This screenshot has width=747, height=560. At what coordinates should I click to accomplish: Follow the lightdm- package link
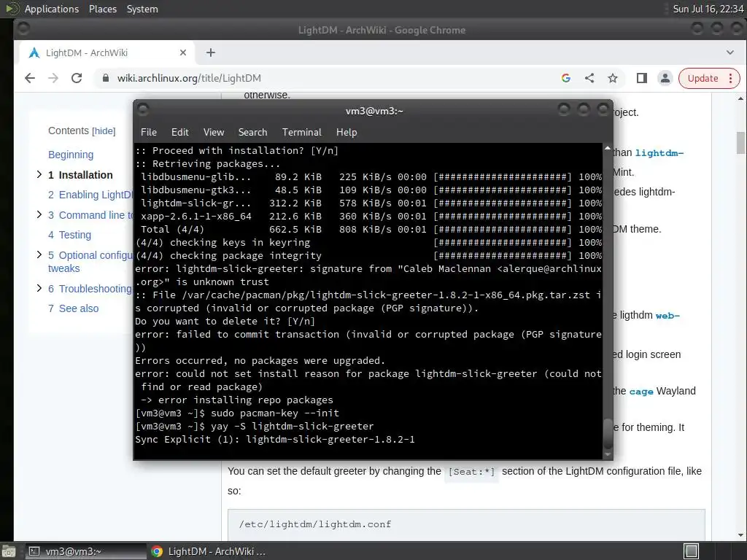[x=659, y=153]
